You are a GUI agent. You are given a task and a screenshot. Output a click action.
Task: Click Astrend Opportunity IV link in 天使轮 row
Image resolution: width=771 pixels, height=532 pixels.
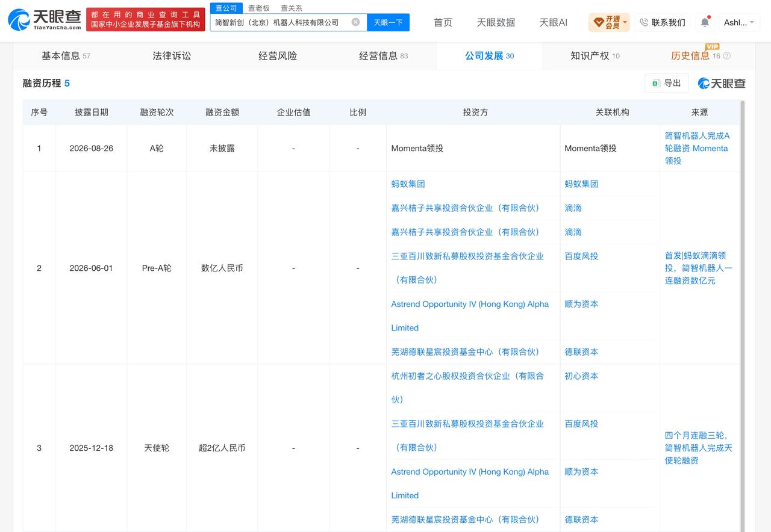point(470,483)
